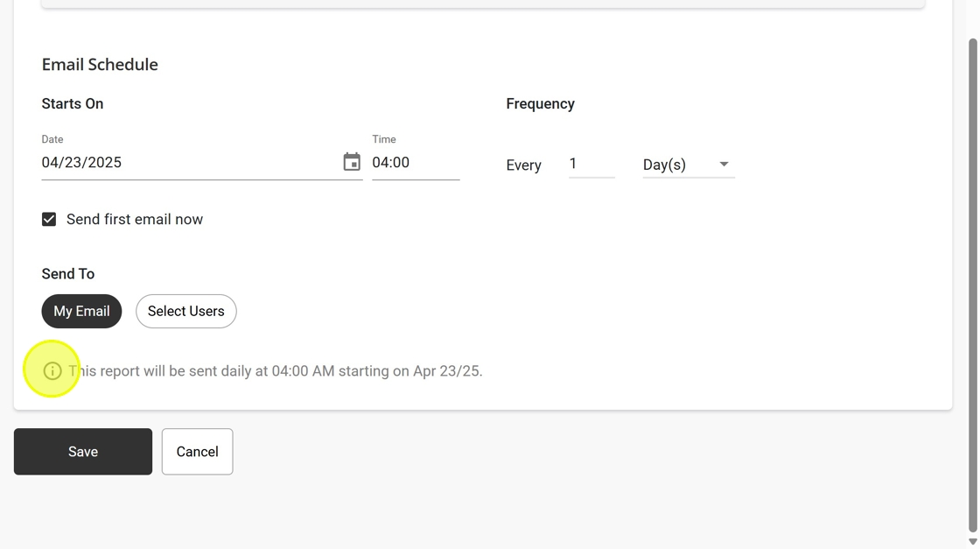
Task: Click the Email Schedule heading
Action: click(x=100, y=65)
